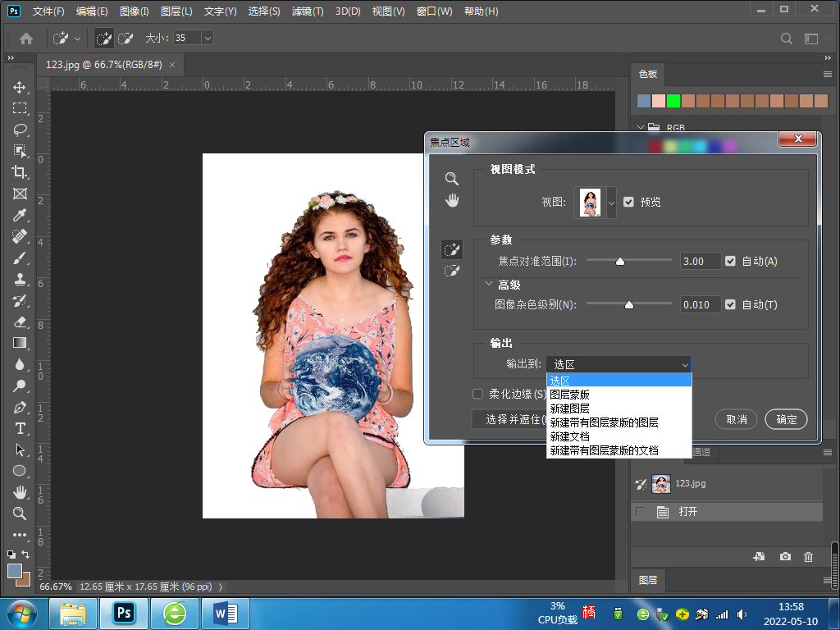Click the 取消 button

(737, 419)
